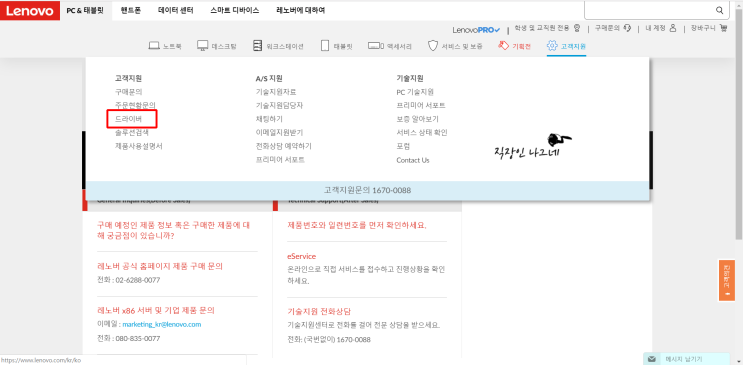Viewport: 743px width, 365px height.
Task: Click the search magnifier icon
Action: point(719,10)
